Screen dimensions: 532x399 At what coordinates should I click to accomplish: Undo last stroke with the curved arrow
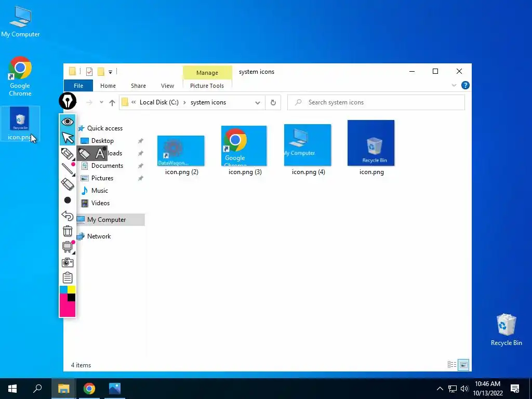click(x=68, y=216)
